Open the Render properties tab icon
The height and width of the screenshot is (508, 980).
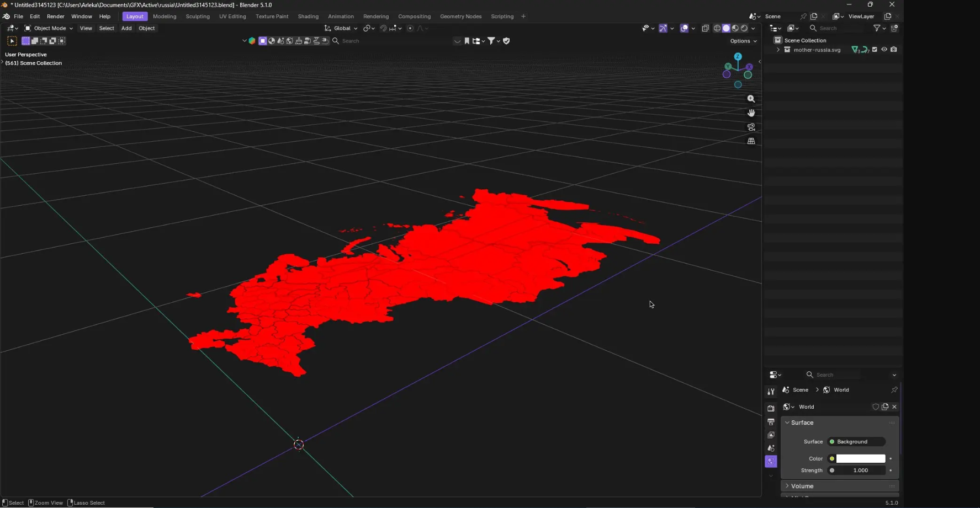click(771, 409)
